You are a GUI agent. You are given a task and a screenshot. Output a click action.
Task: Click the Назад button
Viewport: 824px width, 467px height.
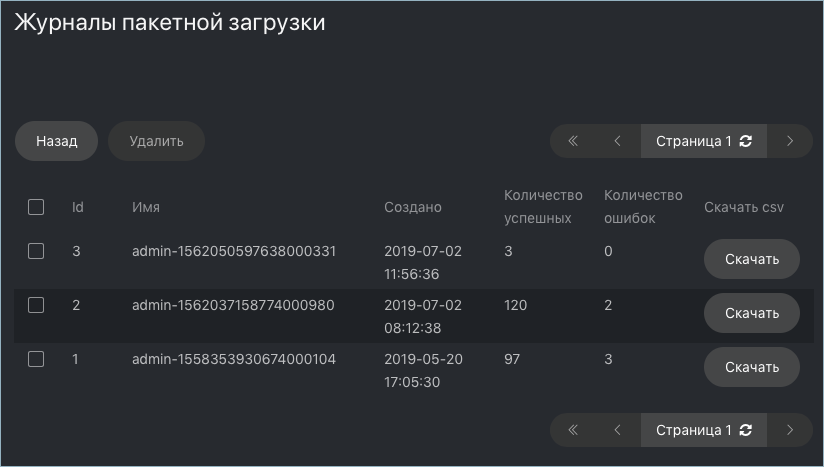(56, 141)
